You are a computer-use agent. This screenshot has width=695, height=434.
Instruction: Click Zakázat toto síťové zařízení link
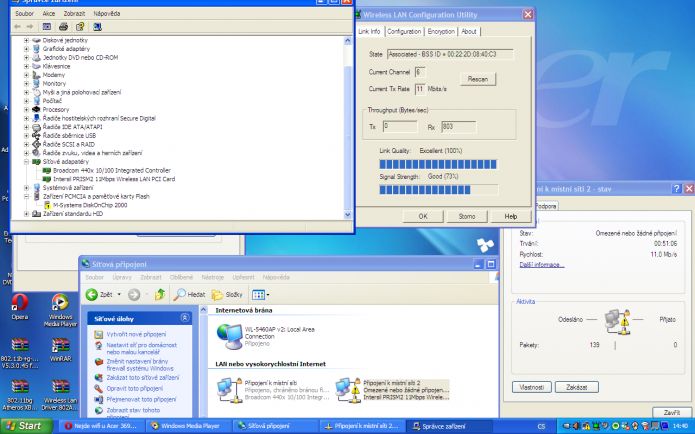pos(143,378)
